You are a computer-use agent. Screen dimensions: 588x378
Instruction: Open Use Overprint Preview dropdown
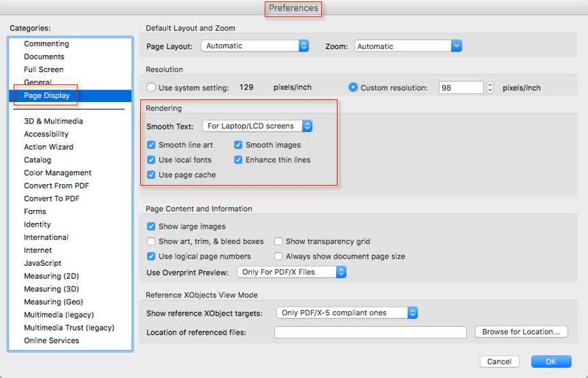(x=292, y=272)
